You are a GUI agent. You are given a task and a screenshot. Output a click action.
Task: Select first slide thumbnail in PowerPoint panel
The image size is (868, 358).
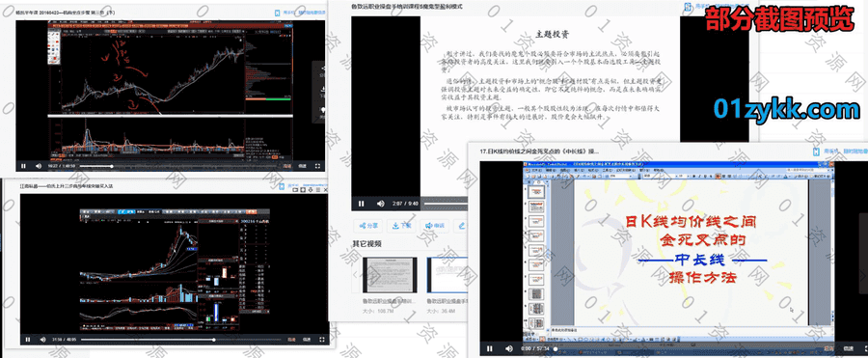coord(537,192)
